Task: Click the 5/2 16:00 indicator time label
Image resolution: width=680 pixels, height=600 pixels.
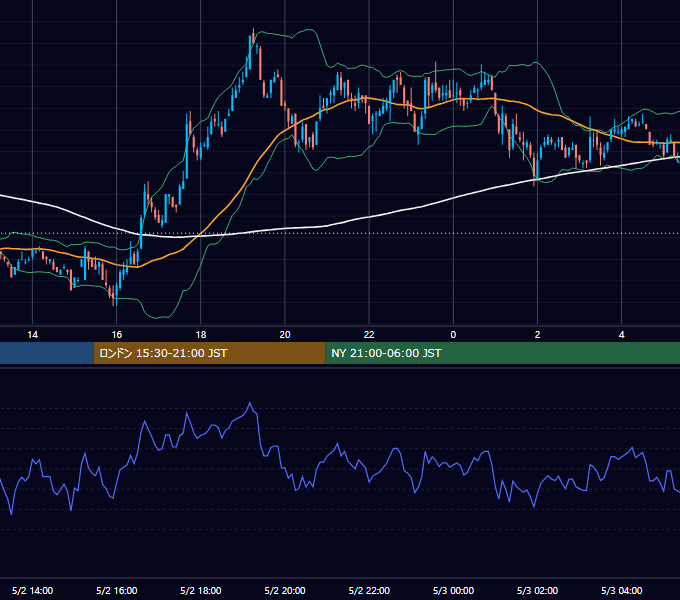Action: point(117,590)
